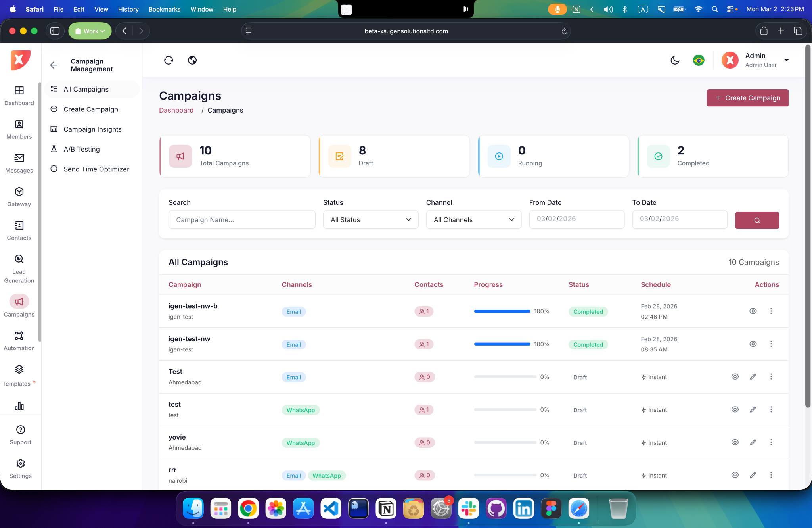812x528 pixels.
Task: Open Bookmarks menu in macOS menu bar
Action: [x=164, y=9]
